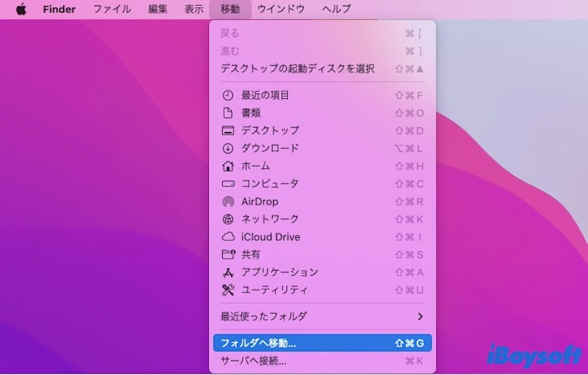
Task: Click the tools icon beside ユーティリティ
Action: [x=228, y=290]
